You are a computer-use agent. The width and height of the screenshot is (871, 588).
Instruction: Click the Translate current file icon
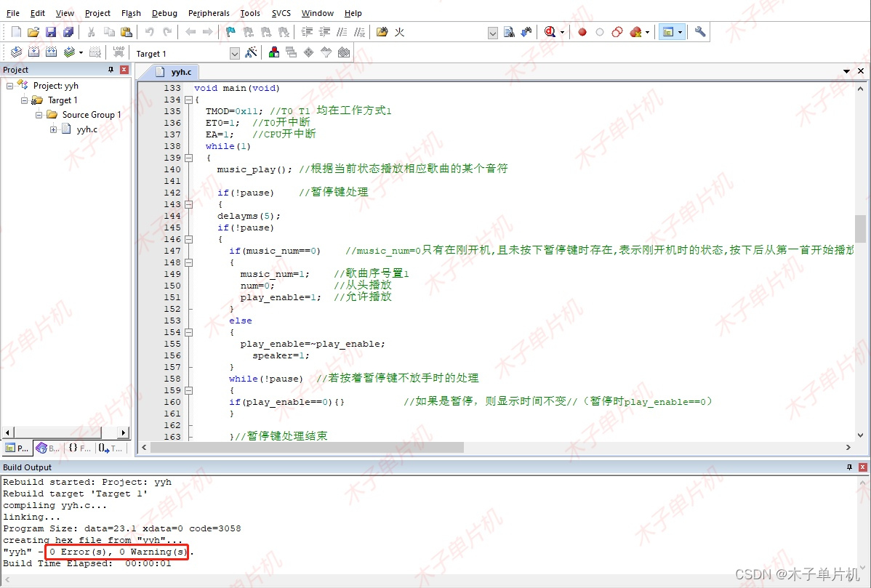17,52
